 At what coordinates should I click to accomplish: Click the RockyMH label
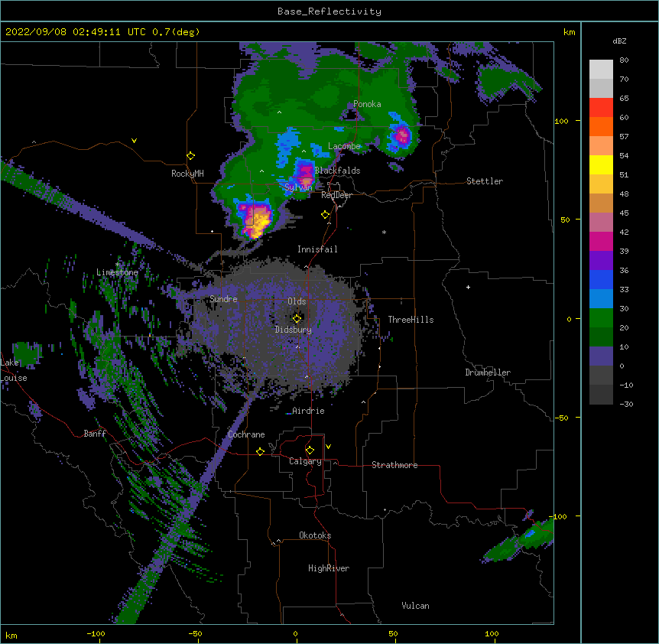click(187, 174)
